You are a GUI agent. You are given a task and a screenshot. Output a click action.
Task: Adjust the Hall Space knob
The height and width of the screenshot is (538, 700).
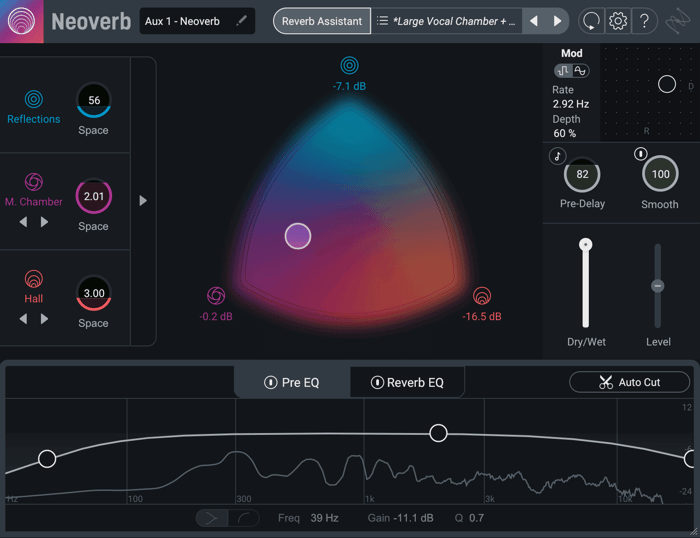pyautogui.click(x=94, y=293)
